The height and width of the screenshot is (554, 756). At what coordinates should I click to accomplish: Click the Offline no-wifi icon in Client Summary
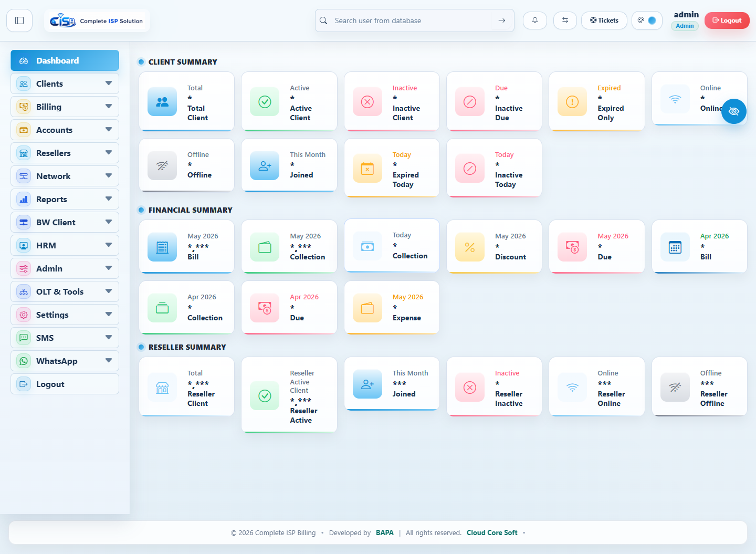[162, 165]
